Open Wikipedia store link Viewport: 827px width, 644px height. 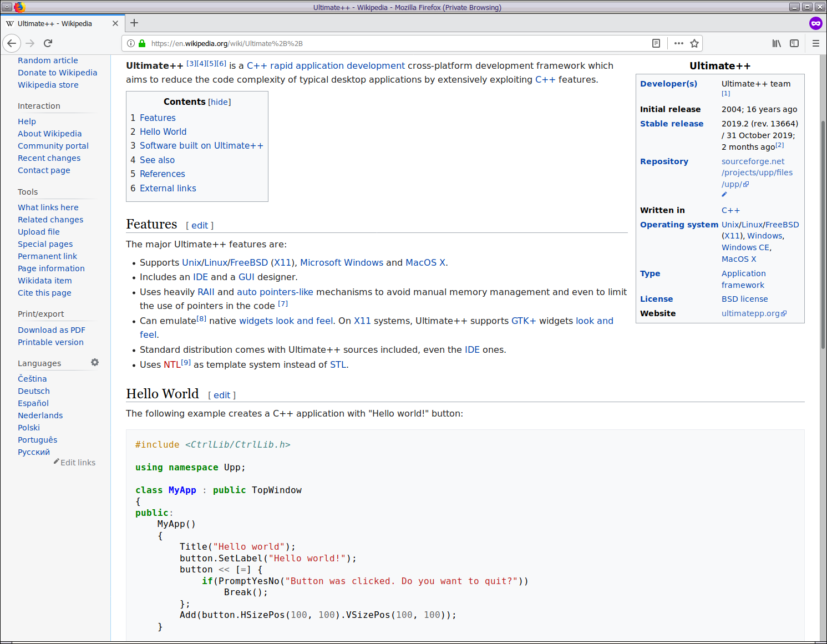point(48,85)
